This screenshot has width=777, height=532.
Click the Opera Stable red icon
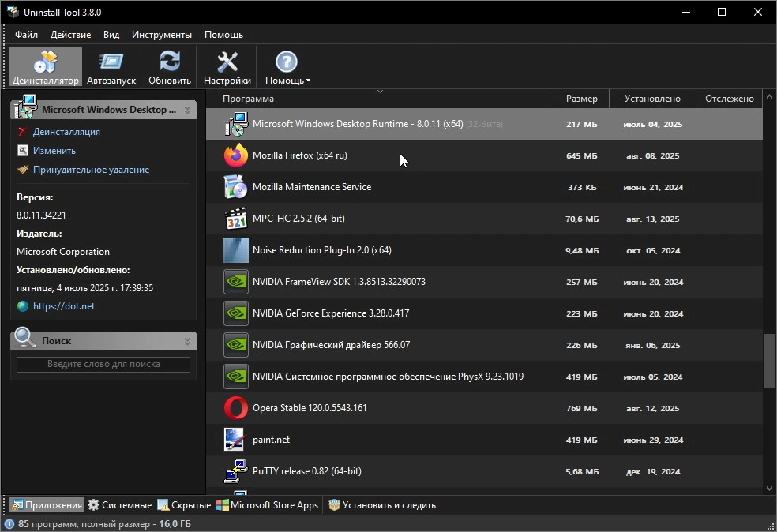(x=236, y=408)
